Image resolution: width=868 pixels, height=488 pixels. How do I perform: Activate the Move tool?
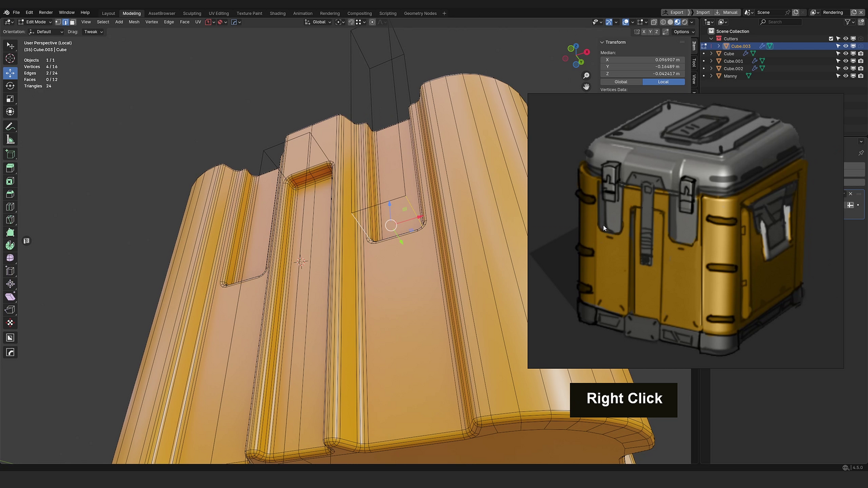pyautogui.click(x=10, y=73)
